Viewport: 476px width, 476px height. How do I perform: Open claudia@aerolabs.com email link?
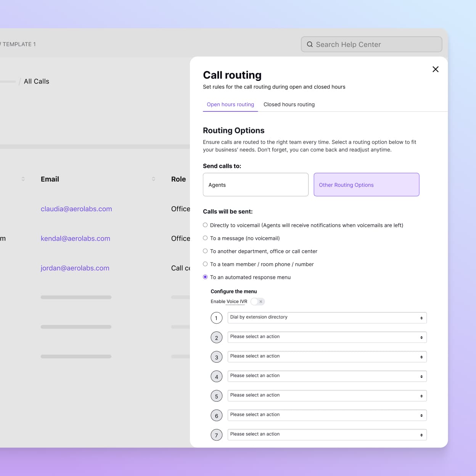point(76,209)
